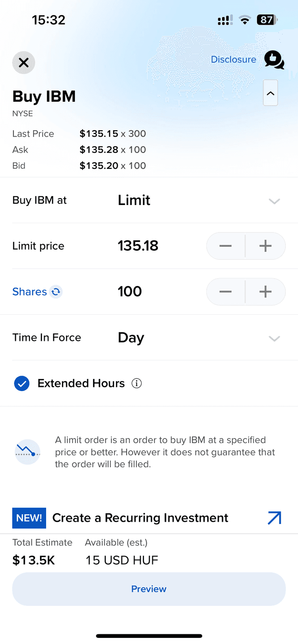298x644 pixels.
Task: Decrease the limit price with minus icon
Action: coord(225,246)
